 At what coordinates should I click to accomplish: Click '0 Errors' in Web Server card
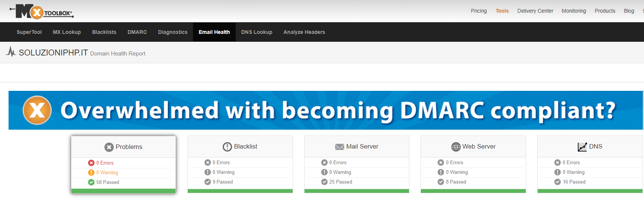click(x=454, y=162)
